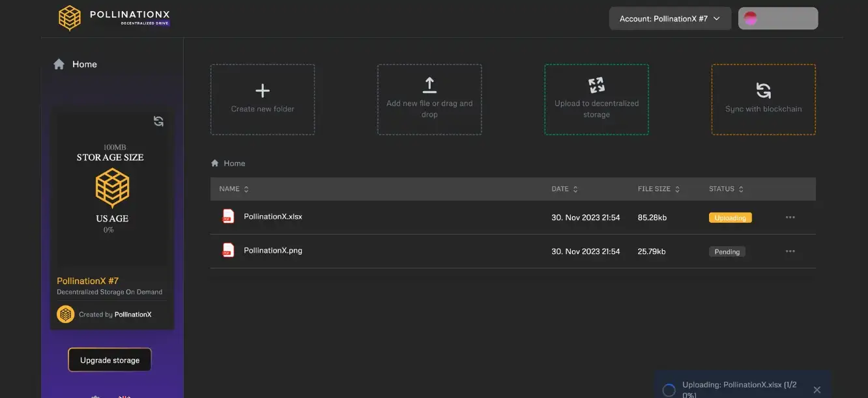Screen dimensions: 868x398
Task: Click the Sync with blockchain tile
Action: tap(764, 100)
